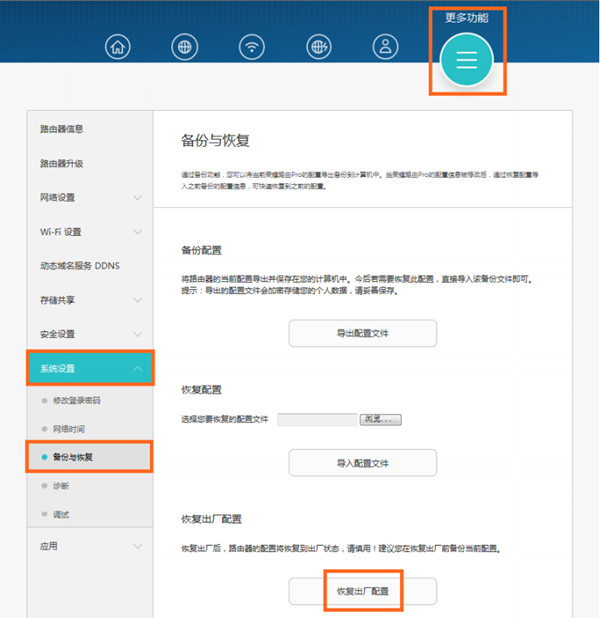The image size is (600, 618).
Task: Click the configuration file path field
Action: [317, 420]
